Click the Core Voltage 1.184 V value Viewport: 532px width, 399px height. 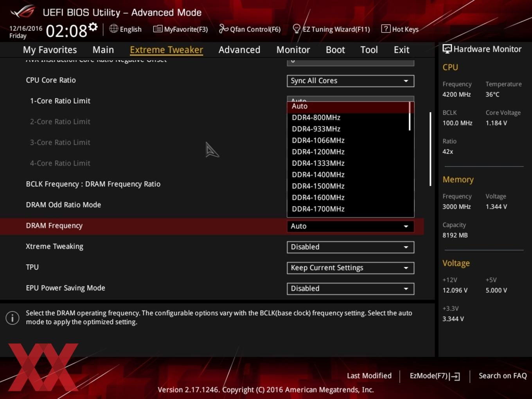point(496,123)
